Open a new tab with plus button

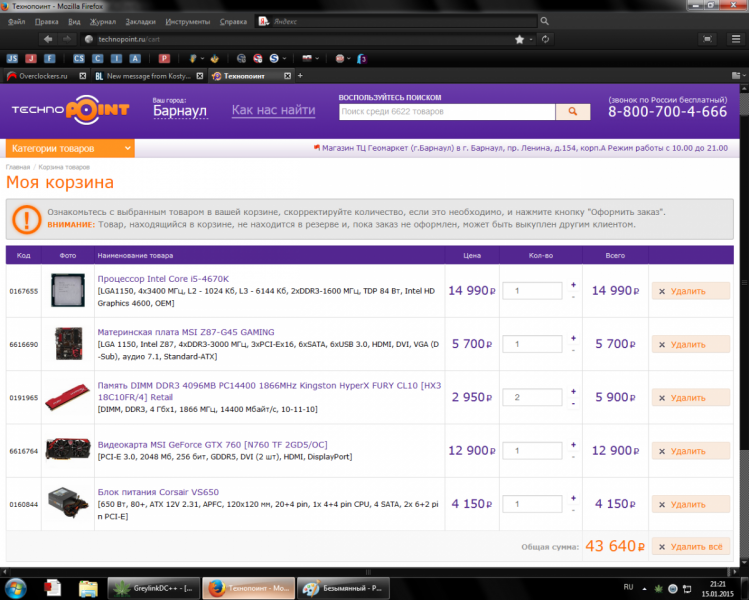point(300,76)
